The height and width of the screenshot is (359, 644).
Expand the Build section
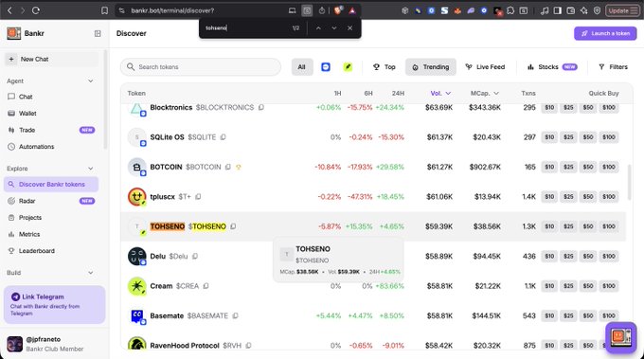(90, 273)
